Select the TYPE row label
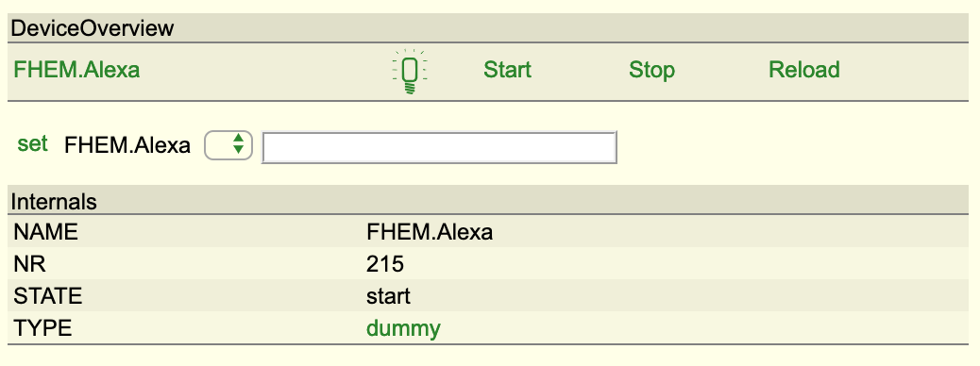 [x=42, y=328]
